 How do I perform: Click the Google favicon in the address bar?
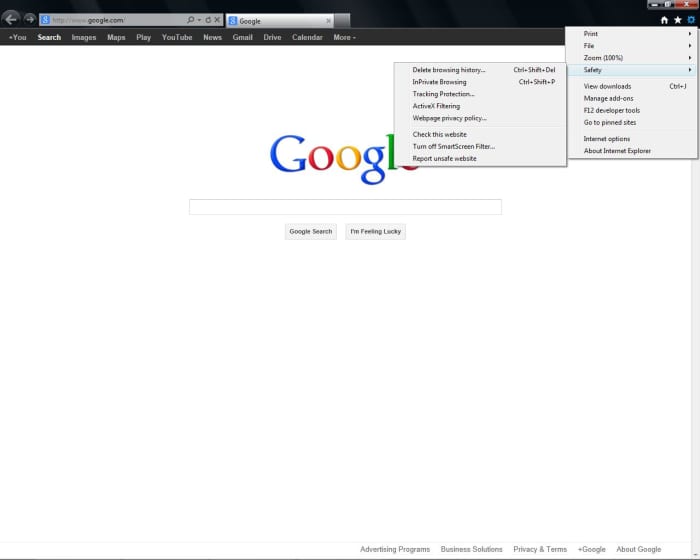(x=45, y=20)
